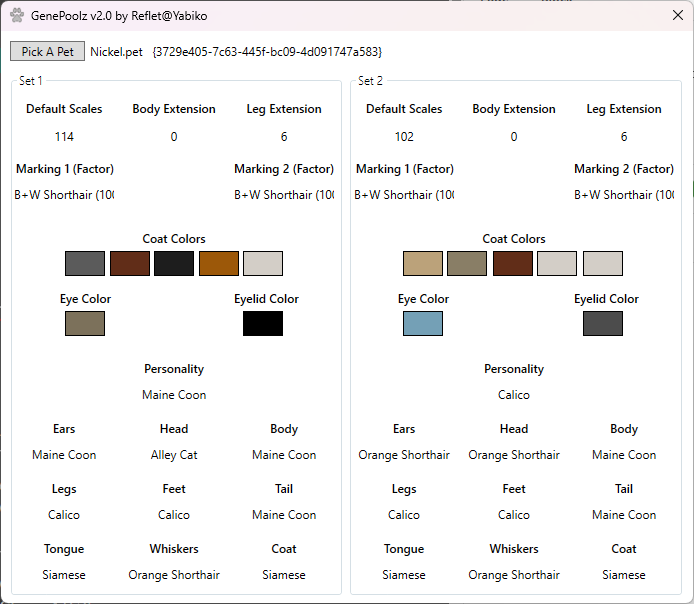Image resolution: width=694 pixels, height=604 pixels.
Task: Select the pet GUID text
Action: click(x=267, y=52)
